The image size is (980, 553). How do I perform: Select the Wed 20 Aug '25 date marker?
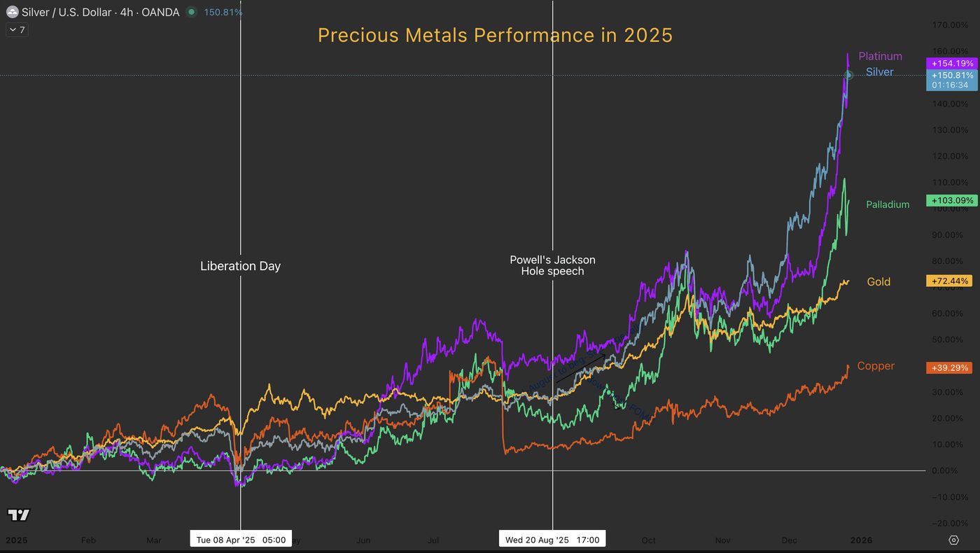tap(552, 539)
